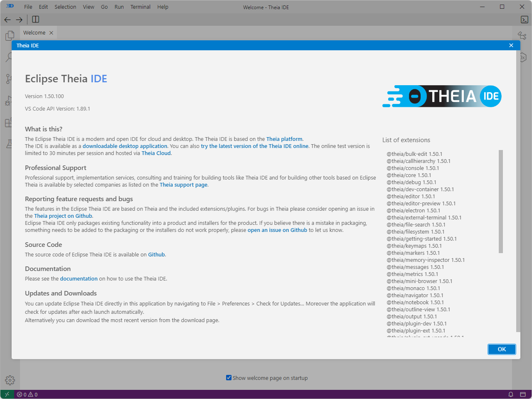Select the Welcome tab
532x399 pixels.
point(35,32)
